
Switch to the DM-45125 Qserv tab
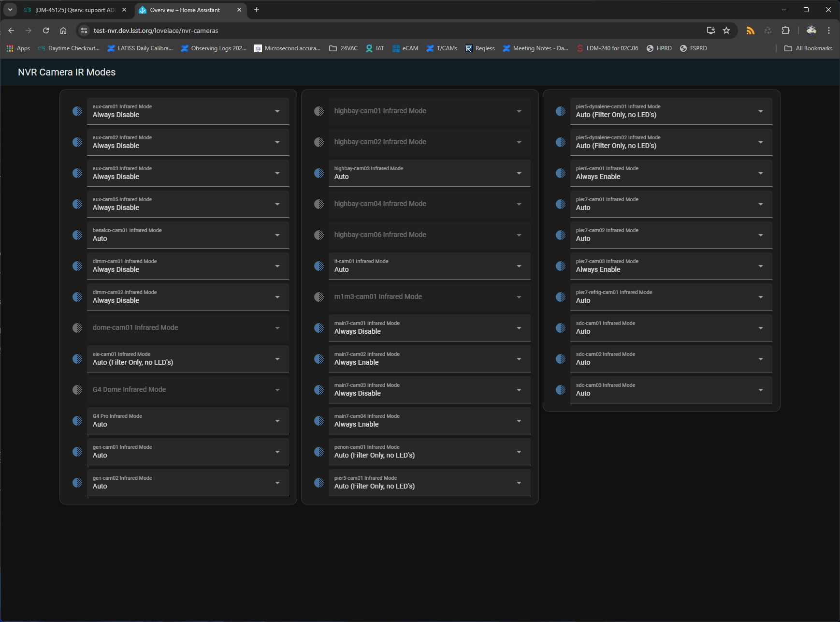click(x=75, y=10)
